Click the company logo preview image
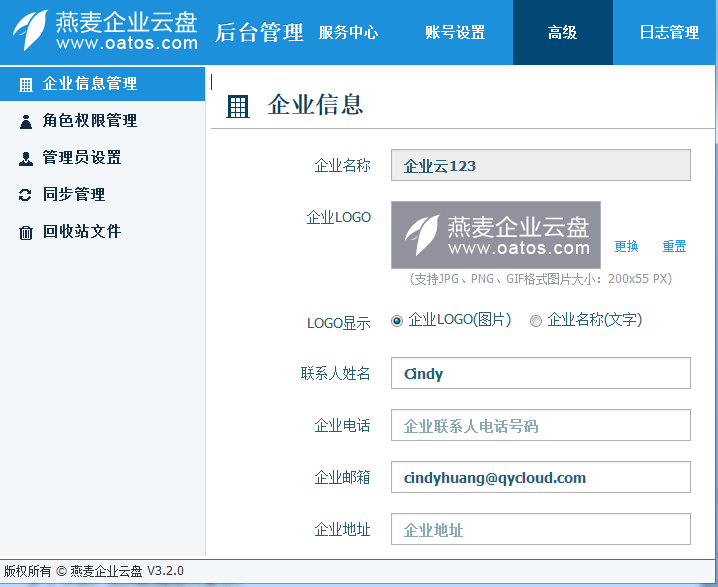 tap(495, 235)
